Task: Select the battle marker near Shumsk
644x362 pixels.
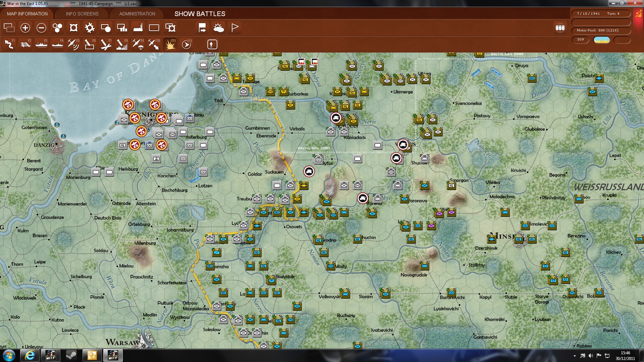Action: [396, 158]
